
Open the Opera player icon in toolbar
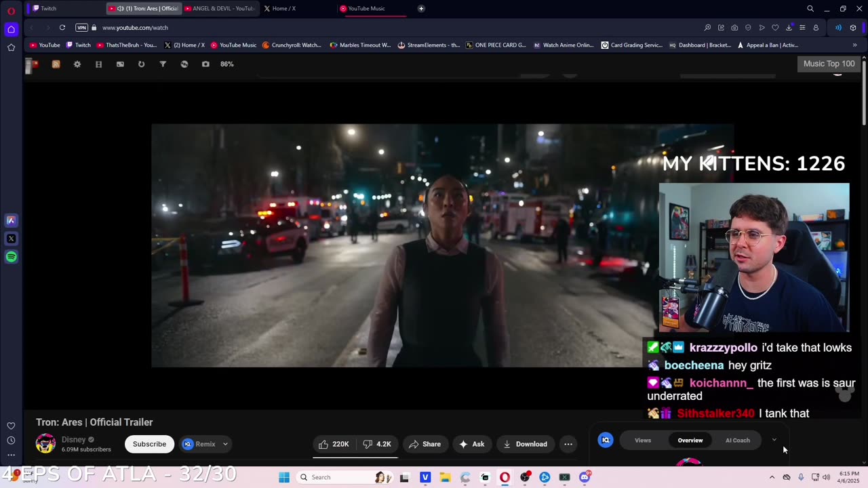coord(762,28)
